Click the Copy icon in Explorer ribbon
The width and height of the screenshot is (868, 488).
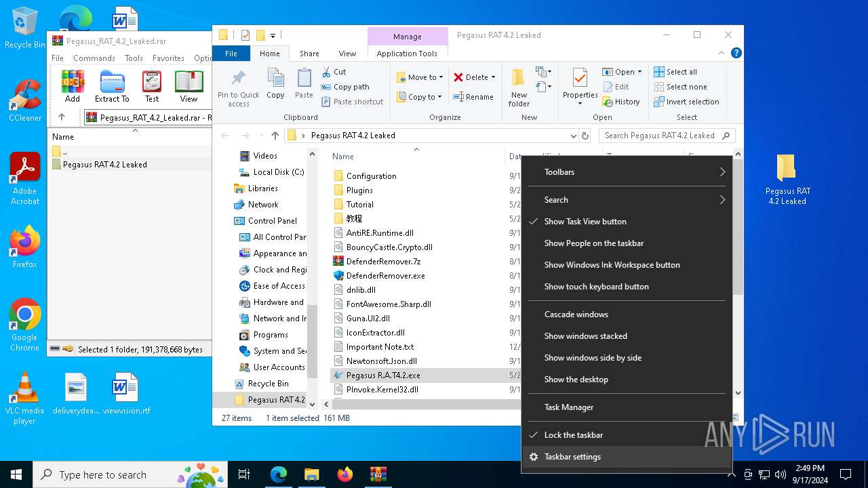pyautogui.click(x=275, y=84)
